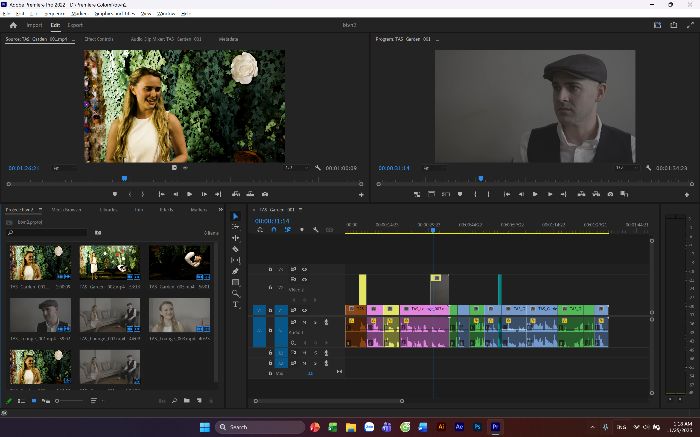Select the Razor tool

tap(235, 249)
